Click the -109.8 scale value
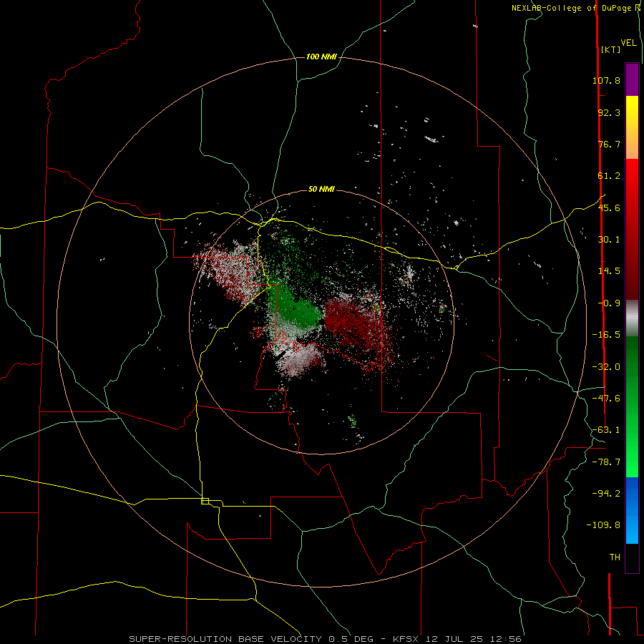Viewport: 644px width, 644px height. [x=603, y=525]
